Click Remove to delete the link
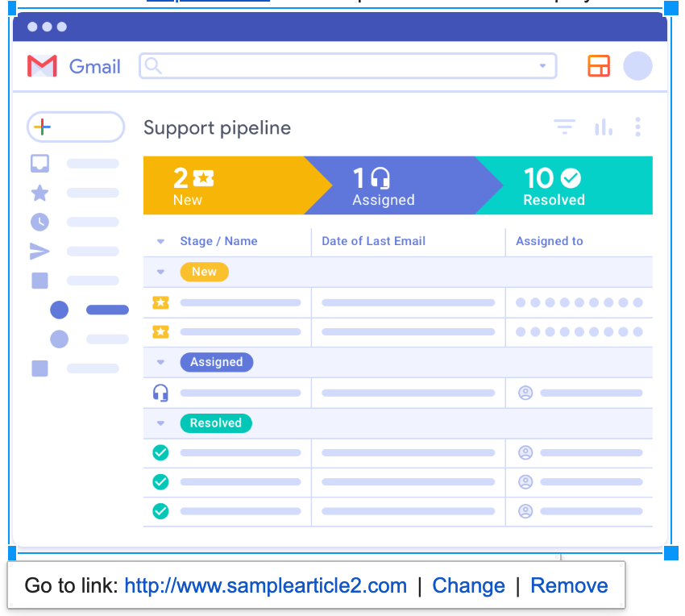This screenshot has height=616, width=685. [569, 585]
